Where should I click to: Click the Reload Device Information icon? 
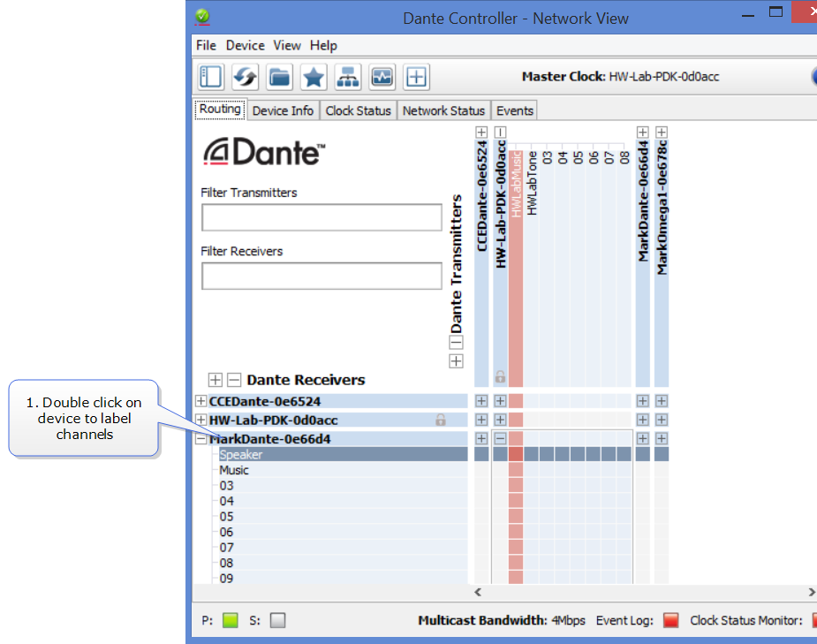[245, 77]
